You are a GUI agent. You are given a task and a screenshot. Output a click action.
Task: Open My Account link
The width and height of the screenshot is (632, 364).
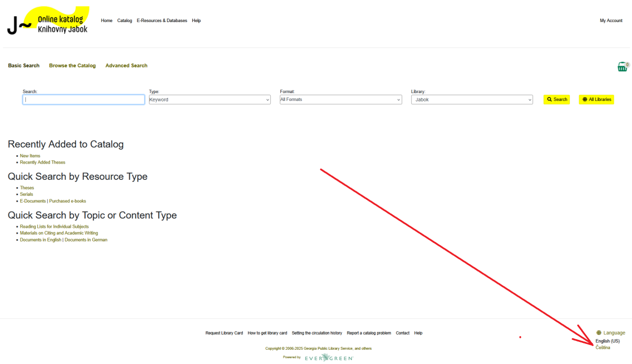click(611, 21)
